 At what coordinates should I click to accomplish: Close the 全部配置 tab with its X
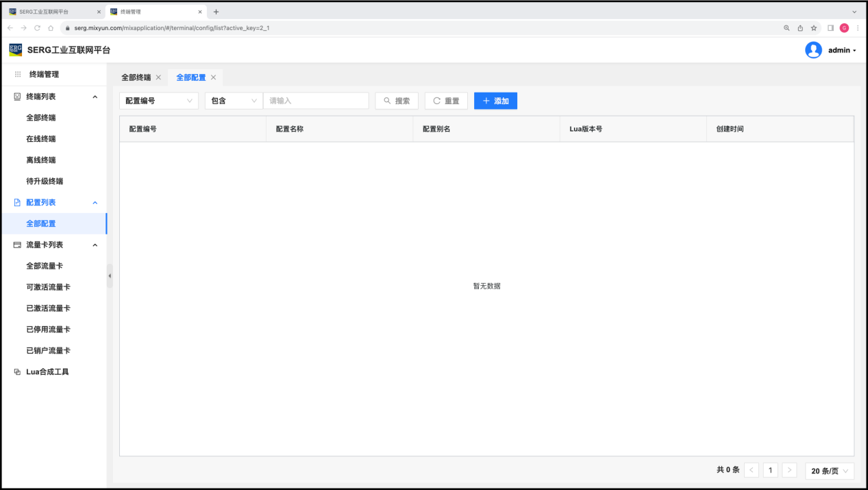point(214,77)
